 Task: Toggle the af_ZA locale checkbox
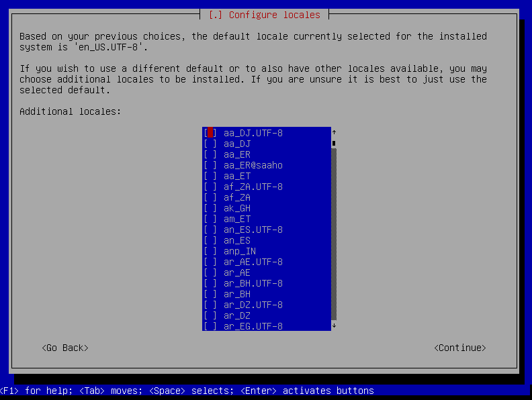[x=210, y=197]
